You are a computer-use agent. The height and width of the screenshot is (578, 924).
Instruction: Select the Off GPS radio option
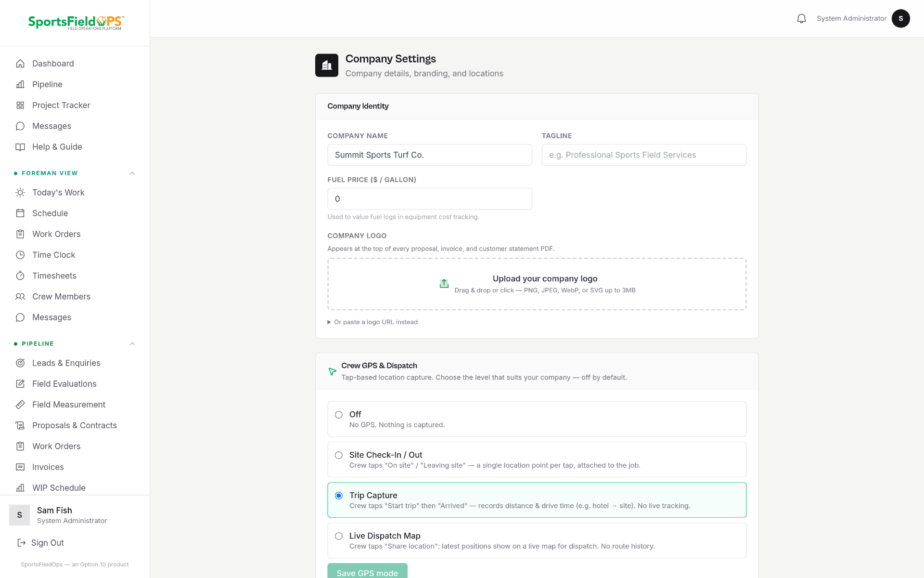(x=339, y=415)
